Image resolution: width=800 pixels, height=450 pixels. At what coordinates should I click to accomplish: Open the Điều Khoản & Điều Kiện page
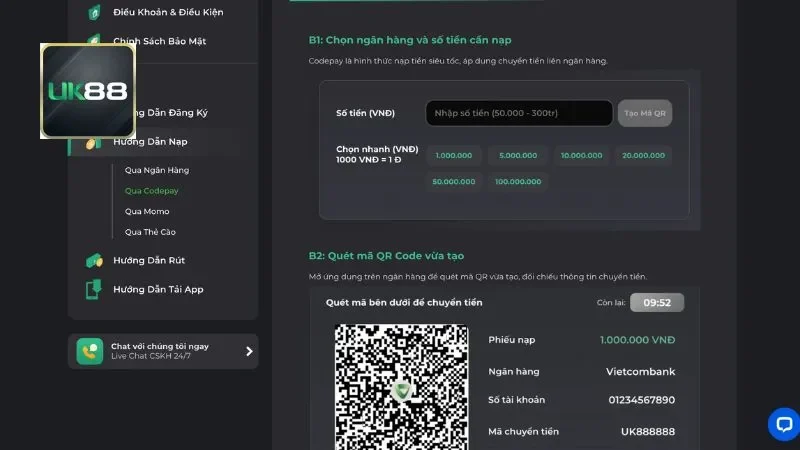(167, 12)
